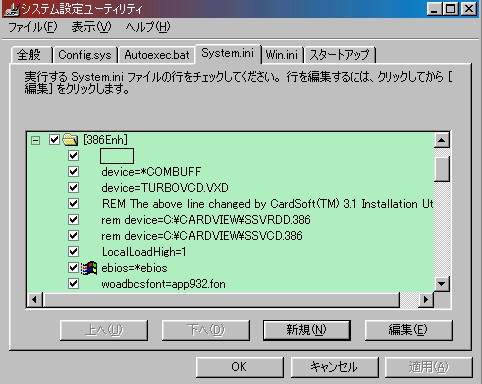Viewport: 482px width, 384px height.
Task: Collapse the [386Enh] tree section
Action: [35, 140]
